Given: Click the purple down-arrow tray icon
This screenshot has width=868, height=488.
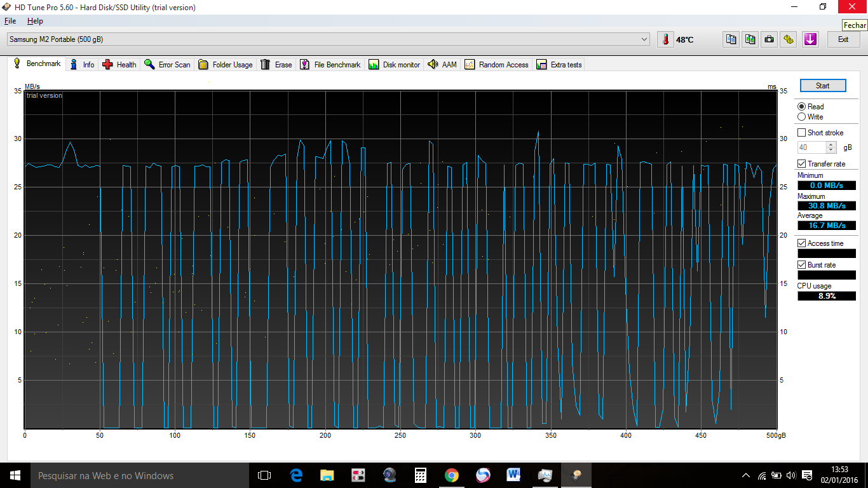Looking at the screenshot, I should point(810,39).
